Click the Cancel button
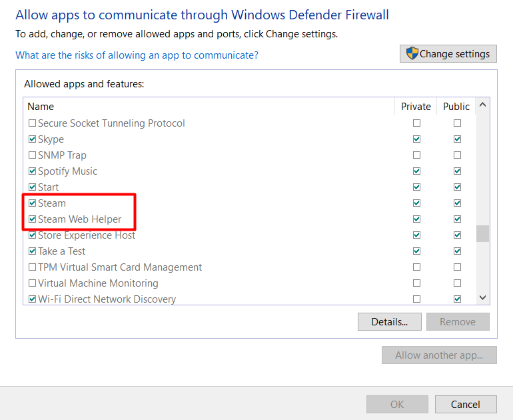Screen dimensions: 513x420 pyautogui.click(x=466, y=404)
